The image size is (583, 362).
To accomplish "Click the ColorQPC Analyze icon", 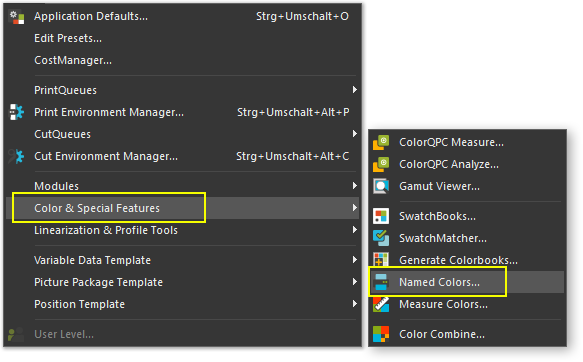I will click(381, 164).
